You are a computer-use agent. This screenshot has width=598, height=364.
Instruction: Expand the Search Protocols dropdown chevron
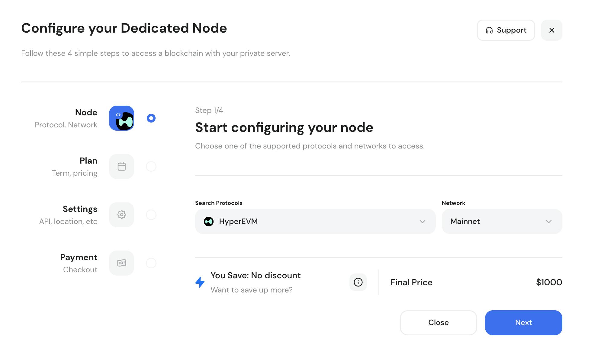click(422, 221)
